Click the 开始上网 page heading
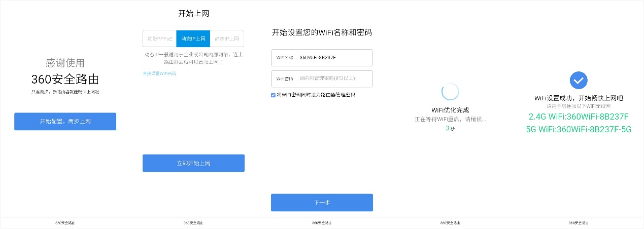Screen dimensions: 644x229 (x=193, y=14)
